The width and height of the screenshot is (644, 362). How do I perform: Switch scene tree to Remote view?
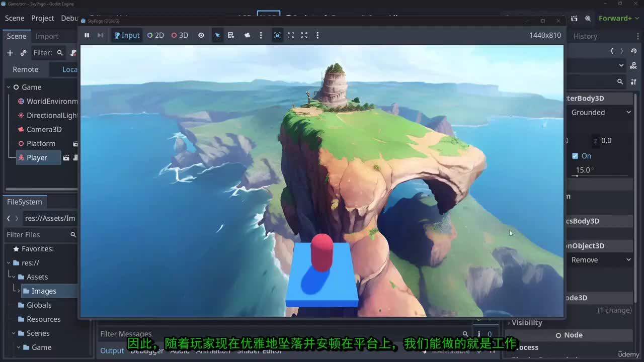pyautogui.click(x=26, y=69)
